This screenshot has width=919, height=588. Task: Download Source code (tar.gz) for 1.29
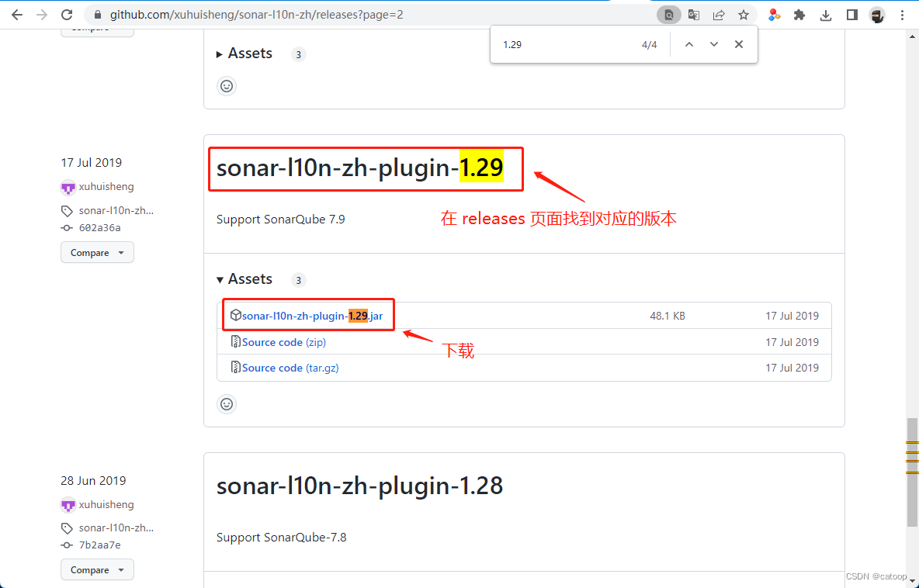(x=290, y=368)
